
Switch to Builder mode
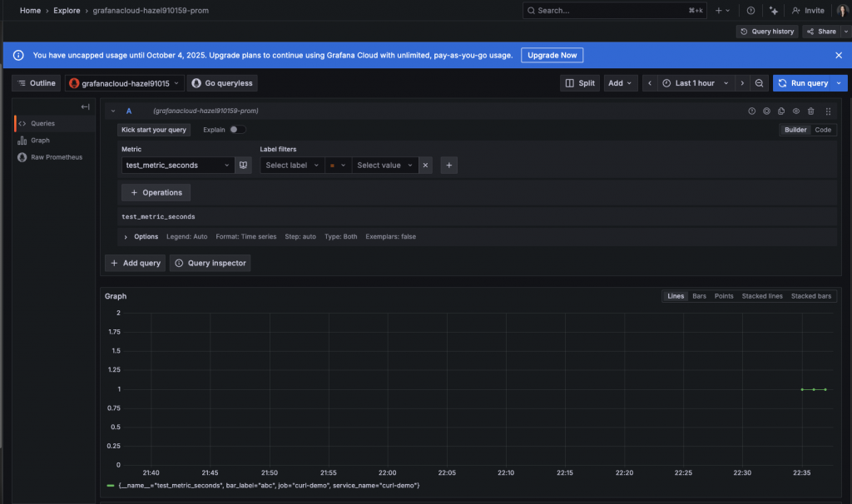pyautogui.click(x=795, y=130)
